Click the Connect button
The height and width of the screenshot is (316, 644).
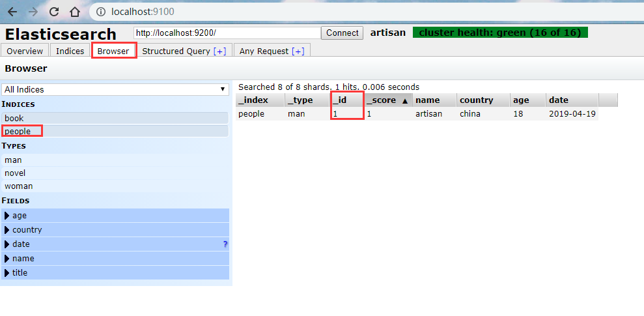point(342,33)
